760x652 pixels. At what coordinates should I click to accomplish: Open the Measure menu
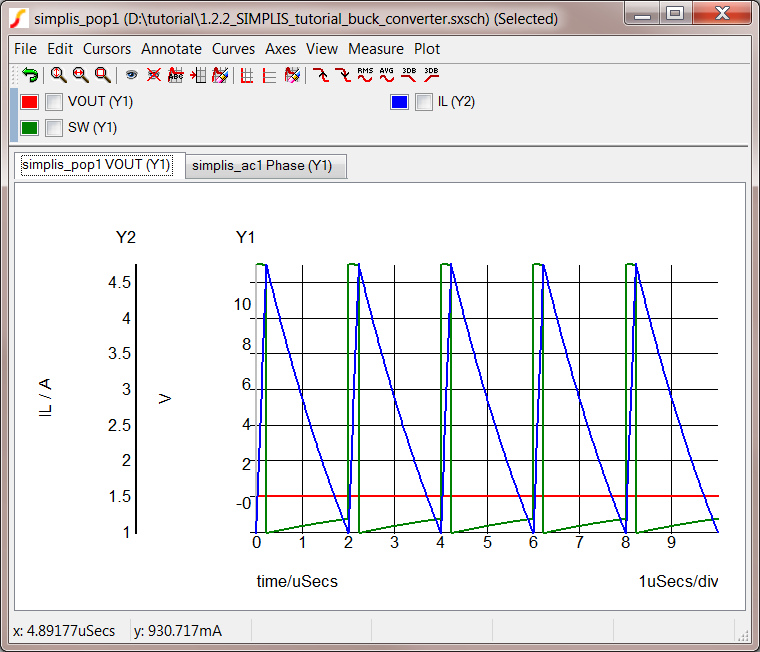376,49
